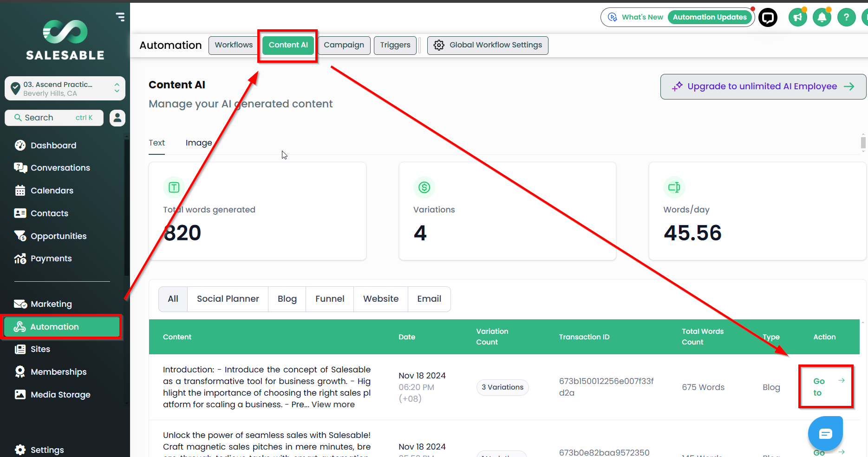Click the Media Storage image icon

click(x=20, y=395)
